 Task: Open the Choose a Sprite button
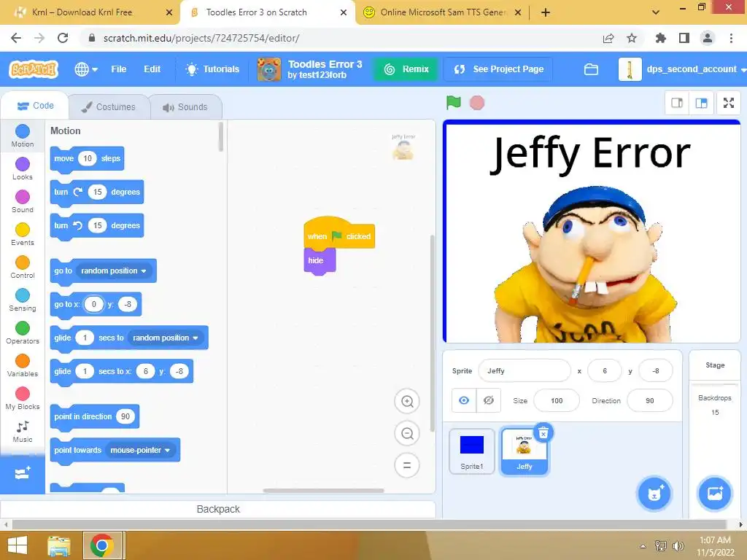(654, 494)
